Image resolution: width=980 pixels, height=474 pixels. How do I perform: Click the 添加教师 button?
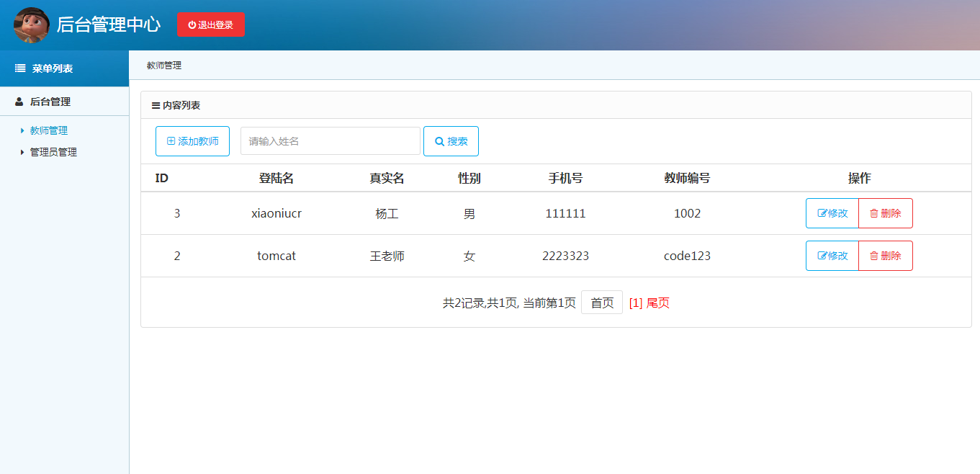click(x=192, y=141)
